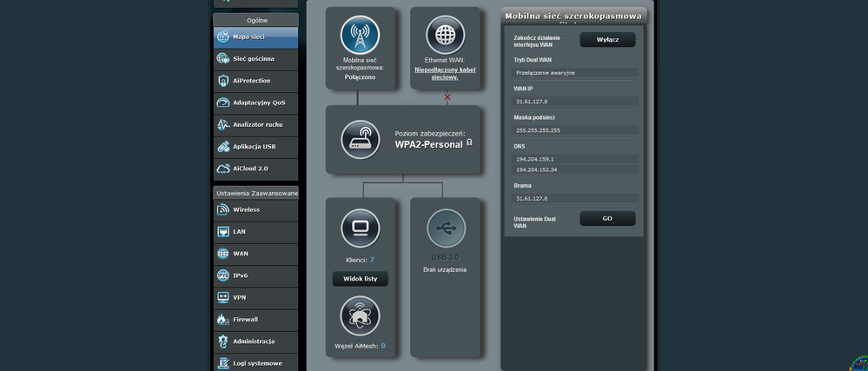This screenshot has width=868, height=371.
Task: Click the Widok listy button
Action: 360,279
